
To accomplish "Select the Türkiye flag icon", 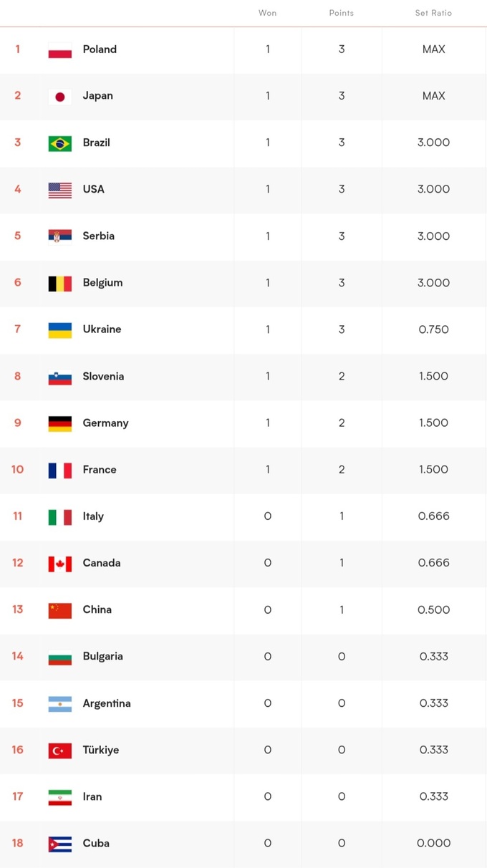I will point(60,751).
